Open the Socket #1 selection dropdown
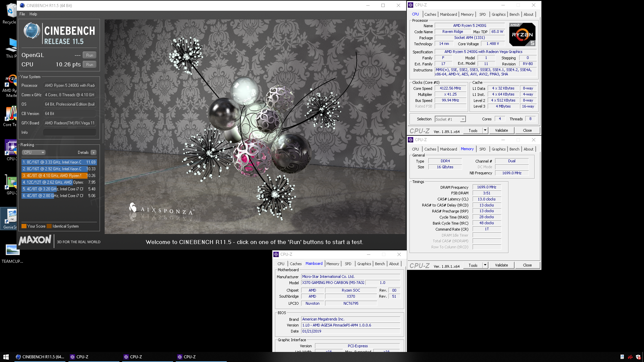 [450, 119]
